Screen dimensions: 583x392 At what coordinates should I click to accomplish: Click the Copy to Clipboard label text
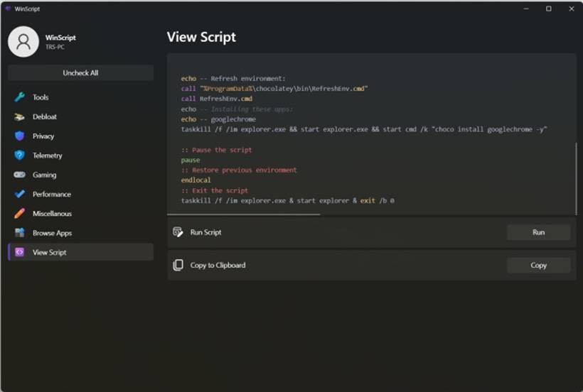click(x=218, y=266)
